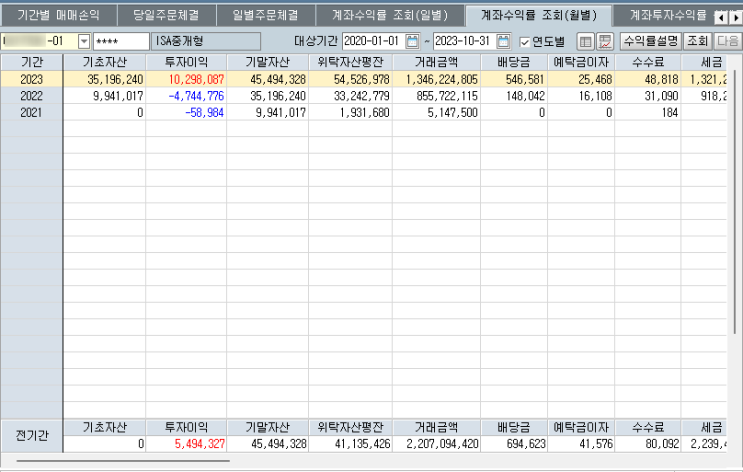Click the 148,042 dividend cell

tap(514, 96)
